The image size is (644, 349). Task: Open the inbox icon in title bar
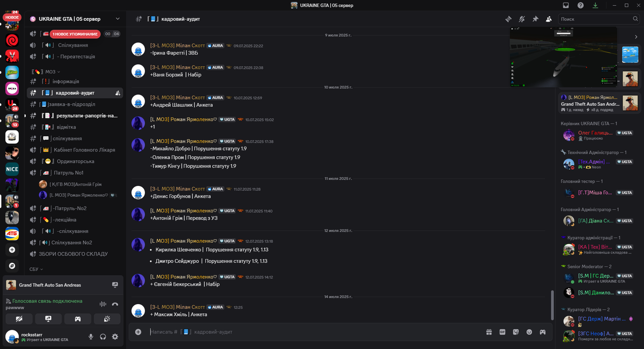[x=566, y=5]
